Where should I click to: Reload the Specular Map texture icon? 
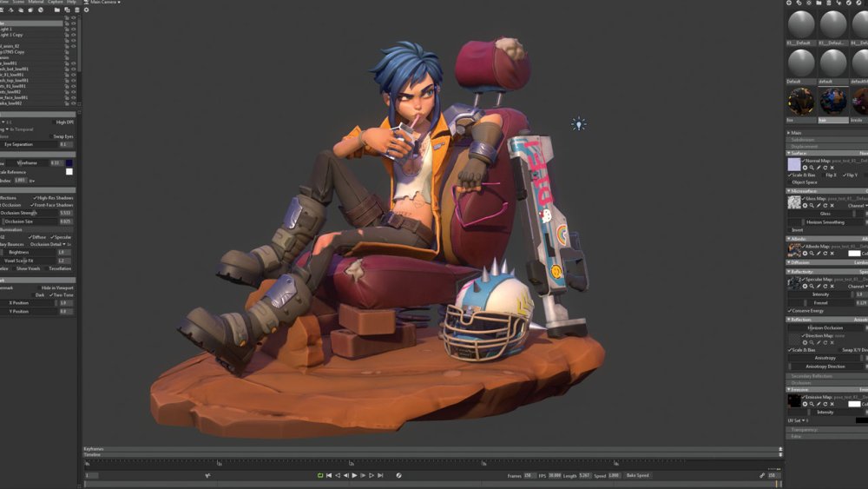click(x=825, y=287)
